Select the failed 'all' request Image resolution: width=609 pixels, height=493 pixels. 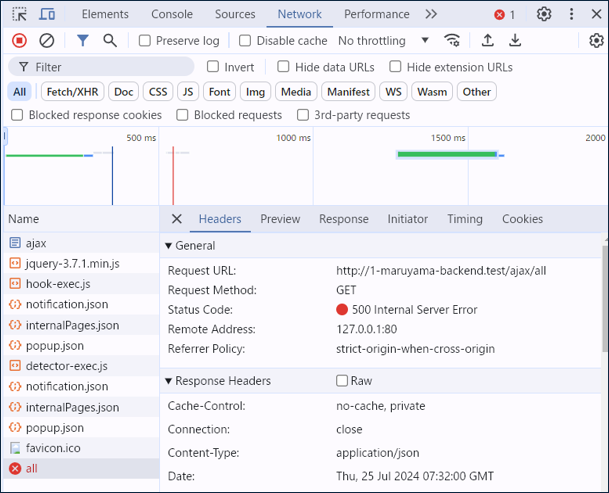(x=32, y=468)
